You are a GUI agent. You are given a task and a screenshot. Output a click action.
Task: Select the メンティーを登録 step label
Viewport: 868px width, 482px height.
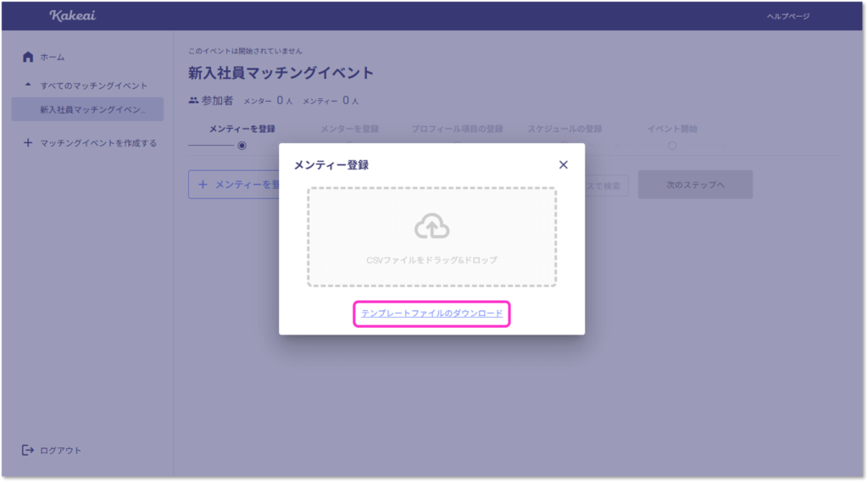(x=242, y=129)
